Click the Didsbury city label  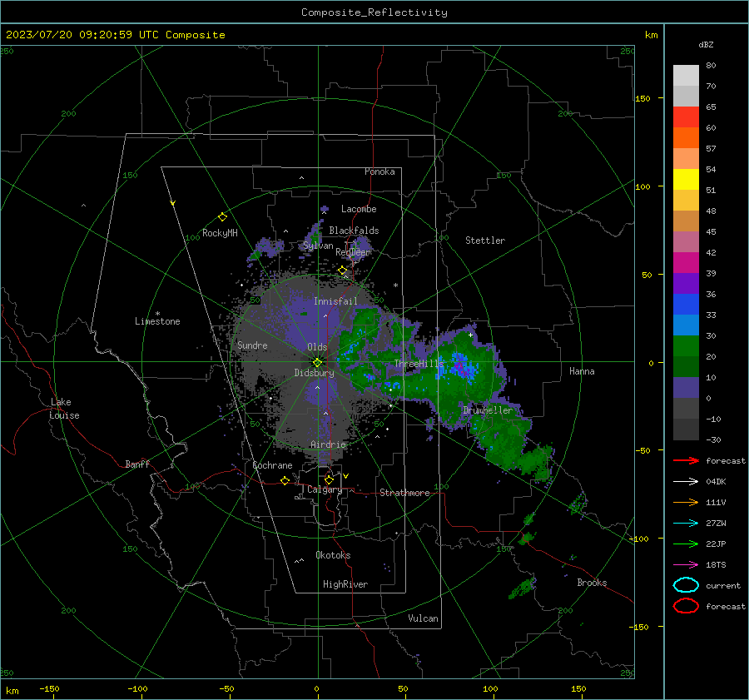pyautogui.click(x=314, y=373)
